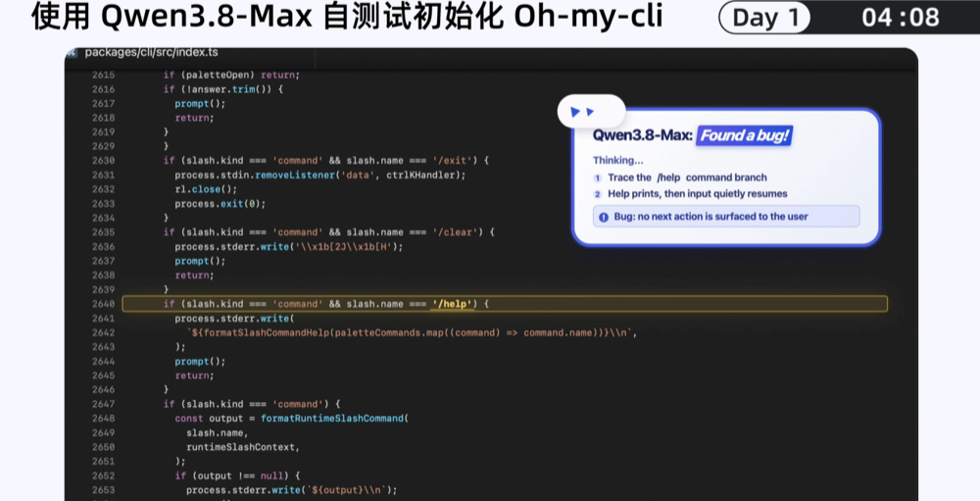Click the 04:08 timer display

pos(900,18)
